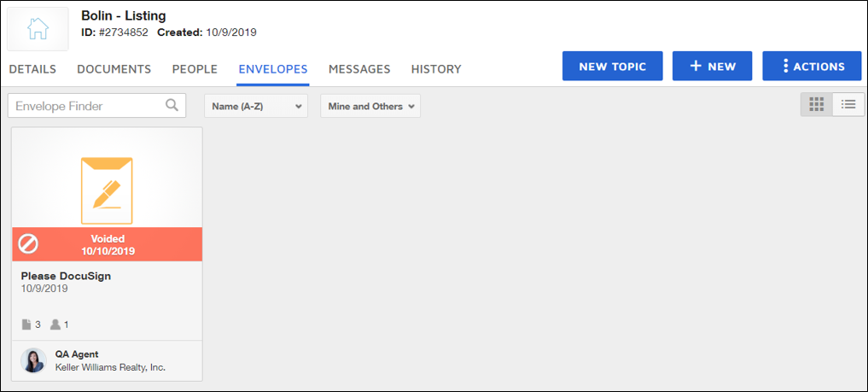Expand the Mine and Others filter

coord(370,107)
